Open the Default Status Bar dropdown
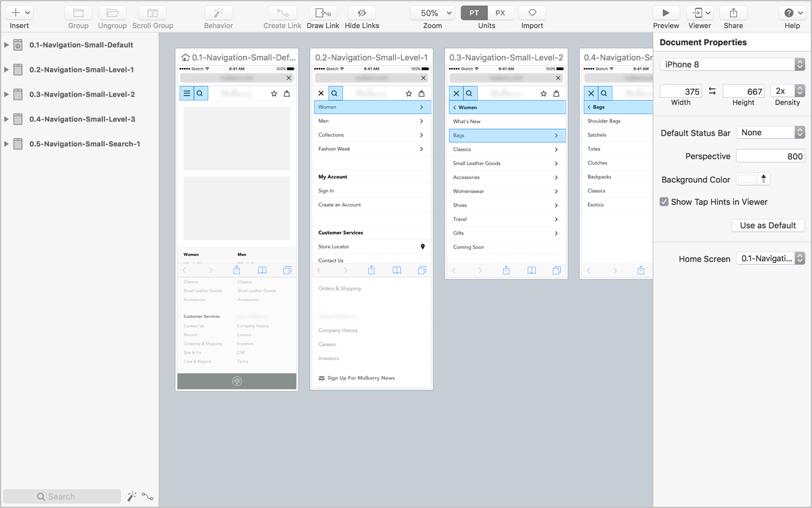Image resolution: width=812 pixels, height=508 pixels. [x=770, y=132]
